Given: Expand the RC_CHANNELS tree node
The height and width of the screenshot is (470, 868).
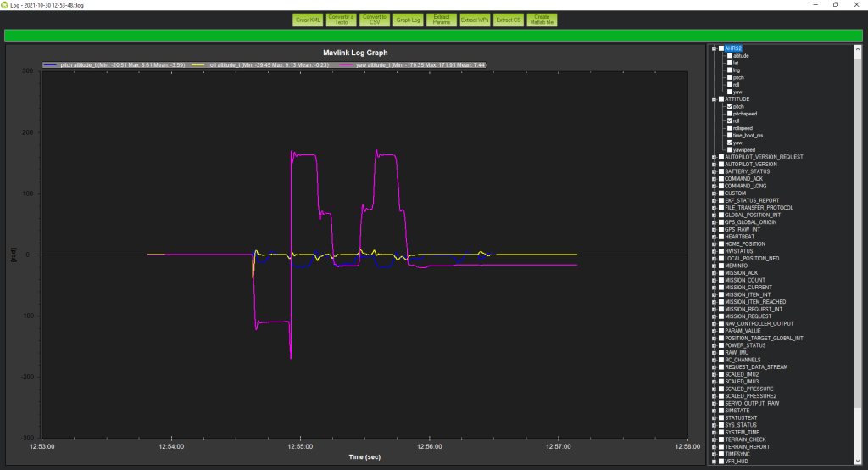Looking at the screenshot, I should point(714,360).
